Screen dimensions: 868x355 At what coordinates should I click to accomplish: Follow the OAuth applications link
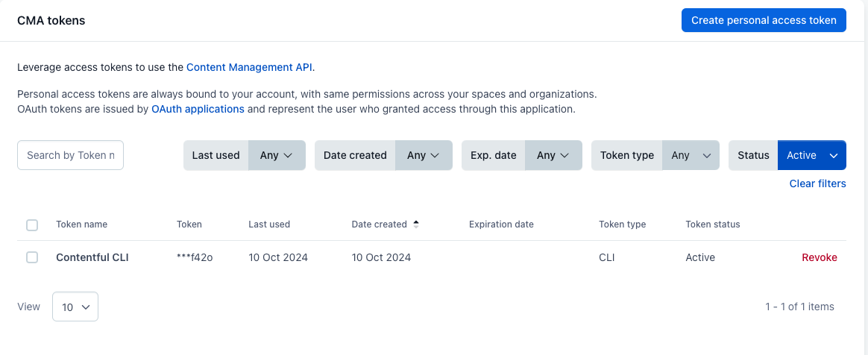coord(198,109)
